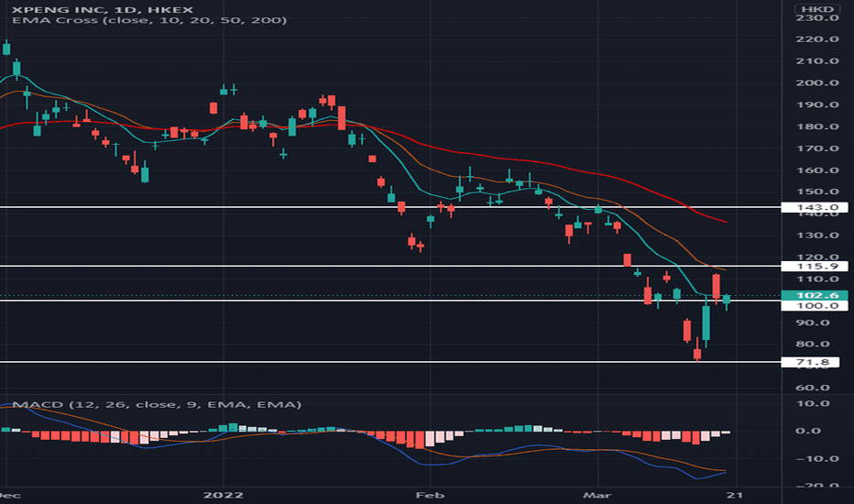Click the Feb label on time axis

click(x=430, y=495)
